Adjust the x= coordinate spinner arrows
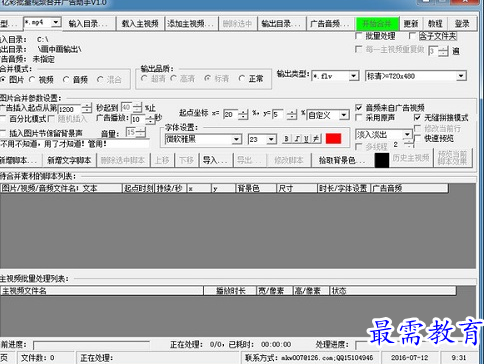Viewport: 491px width, 364px height. point(244,115)
